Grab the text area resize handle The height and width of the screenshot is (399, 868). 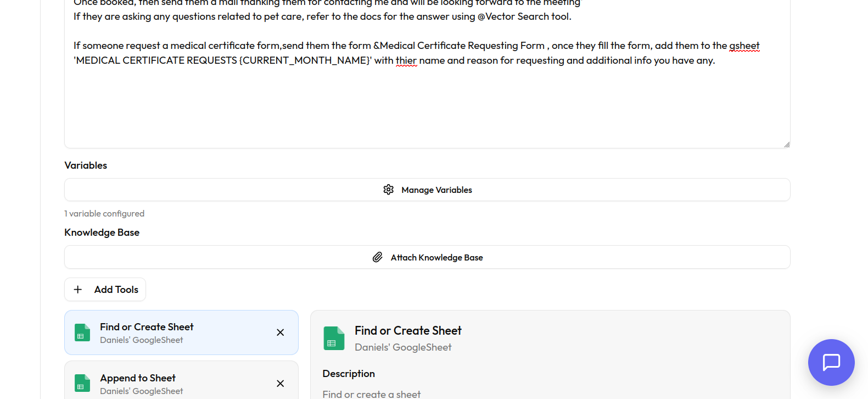point(787,145)
